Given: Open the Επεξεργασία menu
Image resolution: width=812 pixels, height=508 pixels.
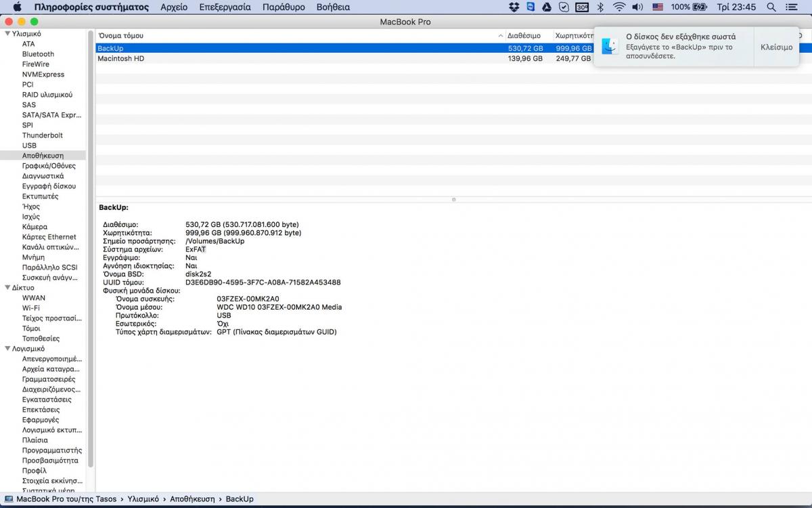Looking at the screenshot, I should (225, 7).
